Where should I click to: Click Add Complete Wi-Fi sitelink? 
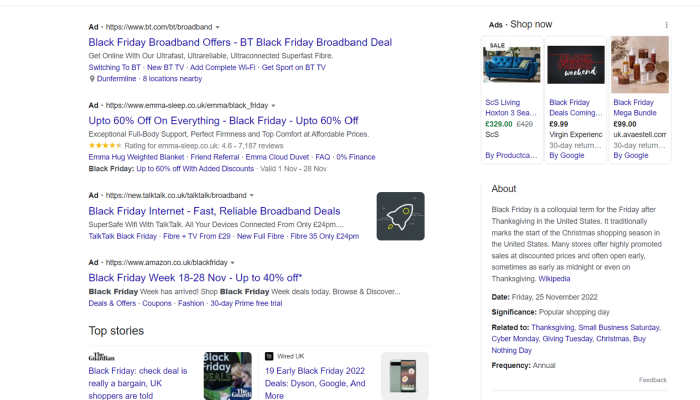[x=222, y=67]
